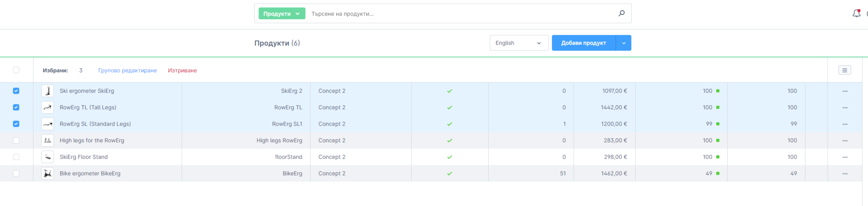
Task: Click the search magnifier icon
Action: tap(621, 13)
